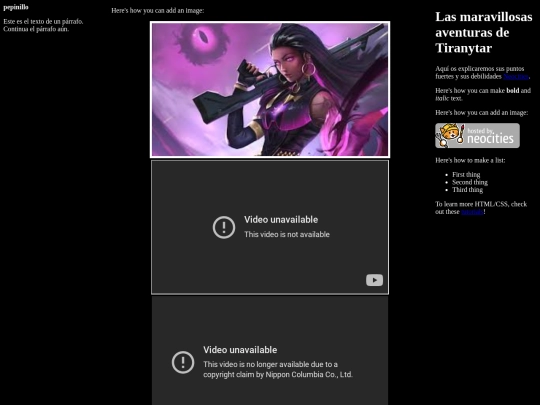Click the bold word "bold" in the sidebar

click(x=513, y=91)
